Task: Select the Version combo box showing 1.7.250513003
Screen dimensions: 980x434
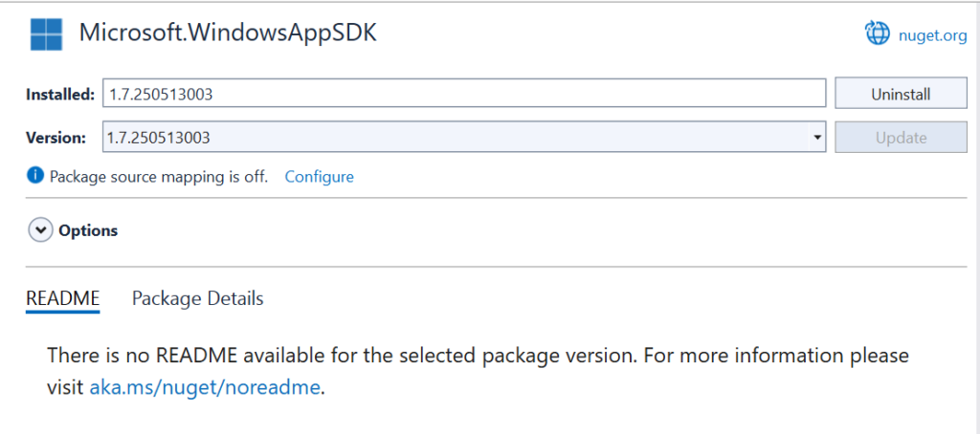Action: (x=464, y=138)
